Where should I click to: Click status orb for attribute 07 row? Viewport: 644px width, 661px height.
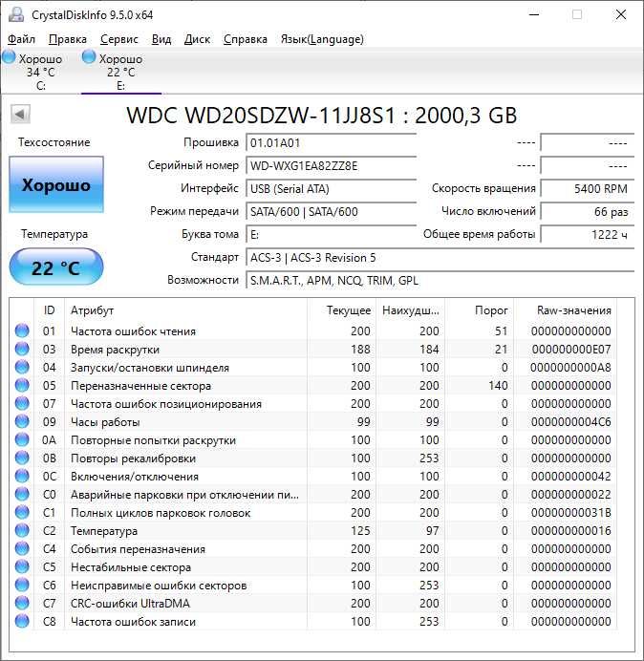(x=22, y=403)
